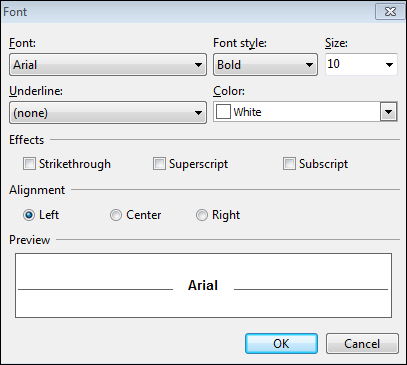Select the Right alignment radio button
Screen dimensions: 407x365
coord(202,215)
